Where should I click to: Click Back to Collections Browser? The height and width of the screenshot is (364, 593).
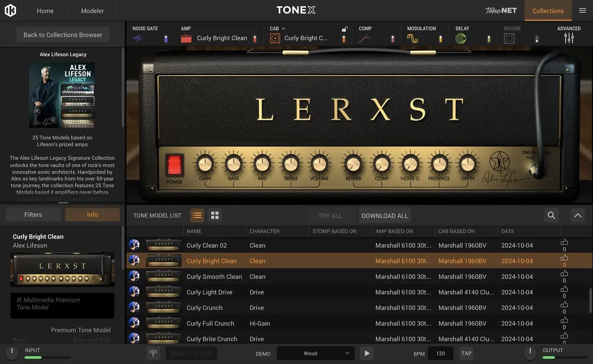[63, 35]
